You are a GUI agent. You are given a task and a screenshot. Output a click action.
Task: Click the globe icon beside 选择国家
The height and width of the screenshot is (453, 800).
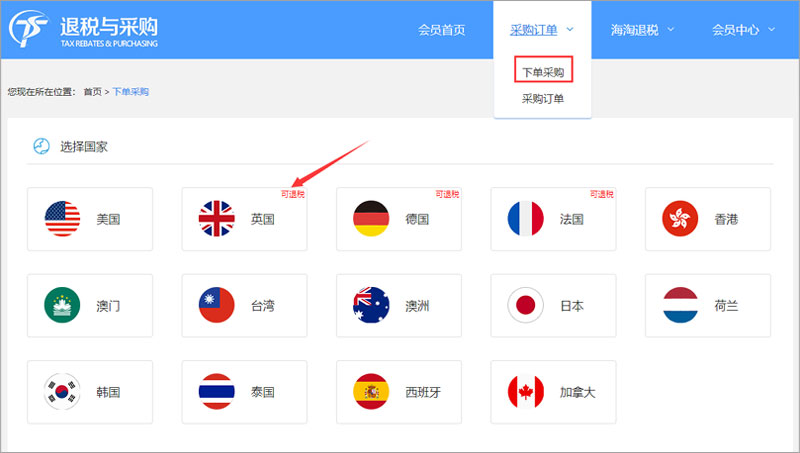tap(41, 146)
